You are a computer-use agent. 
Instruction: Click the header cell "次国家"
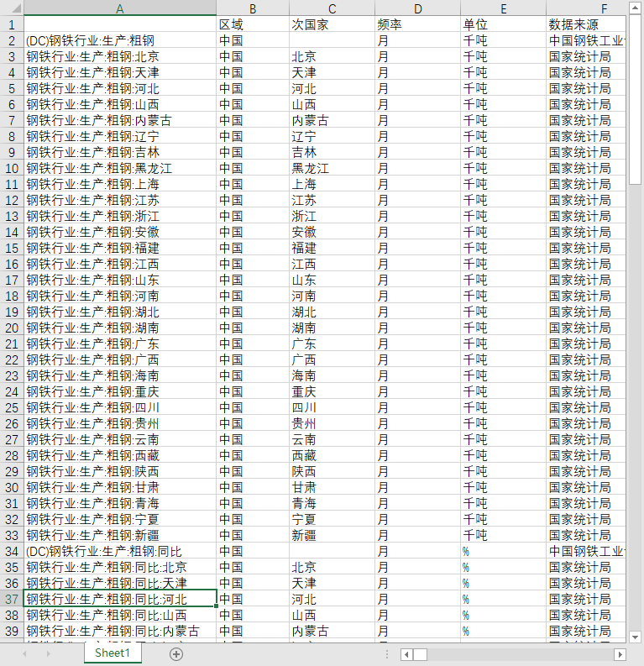[332, 24]
